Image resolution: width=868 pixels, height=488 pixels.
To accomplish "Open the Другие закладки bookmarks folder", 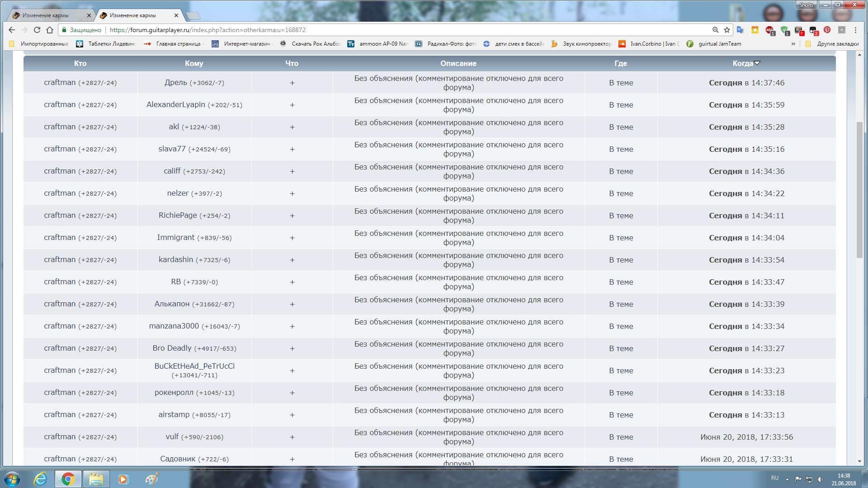I will [x=832, y=44].
